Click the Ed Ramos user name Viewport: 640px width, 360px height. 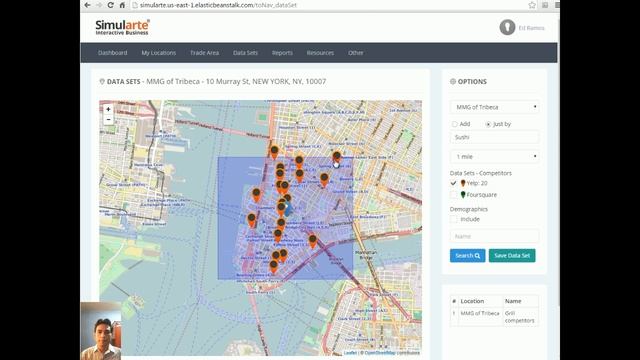[x=531, y=28]
